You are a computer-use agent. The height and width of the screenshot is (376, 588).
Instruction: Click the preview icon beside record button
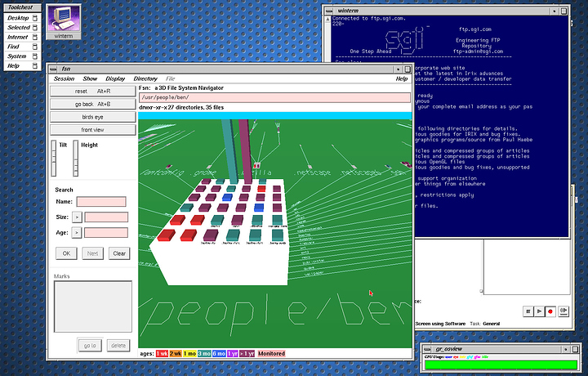point(562,311)
